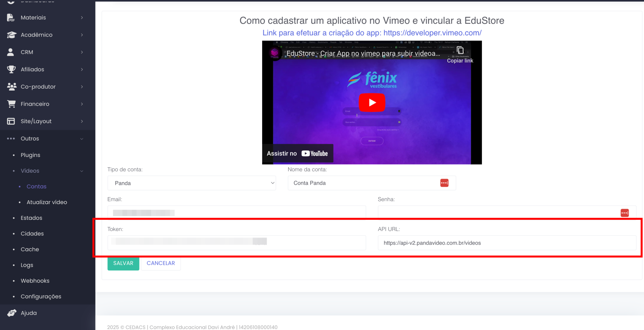Open the Tipo de conta dropdown

click(191, 183)
